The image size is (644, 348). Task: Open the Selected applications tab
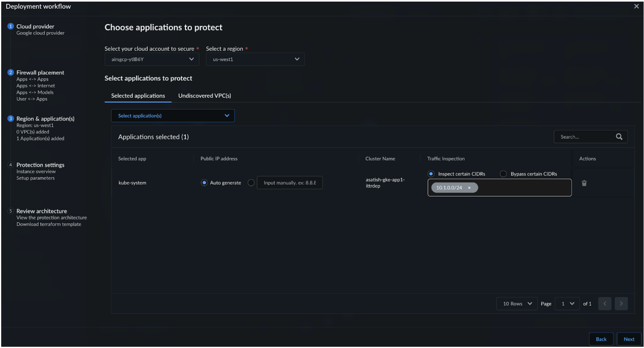tap(138, 96)
